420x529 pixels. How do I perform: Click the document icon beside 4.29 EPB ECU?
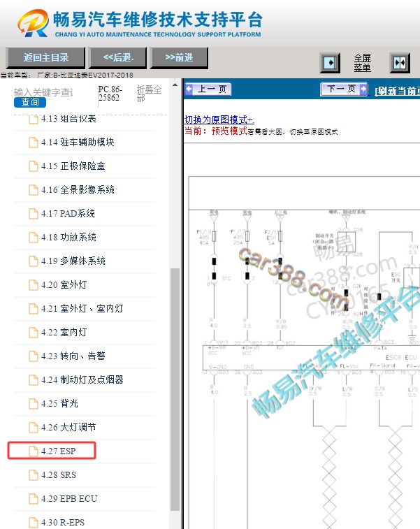point(34,499)
